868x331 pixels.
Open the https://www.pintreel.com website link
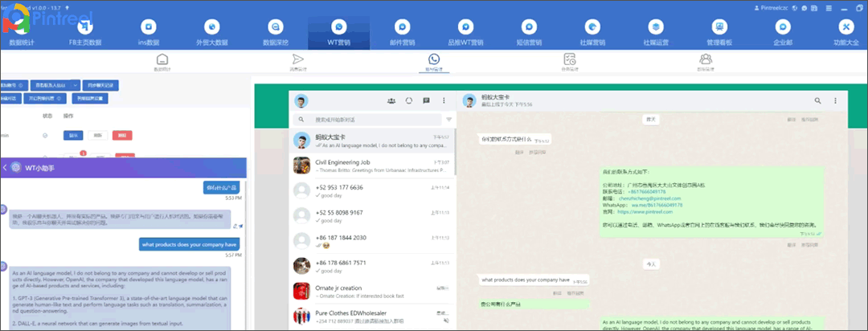click(645, 211)
